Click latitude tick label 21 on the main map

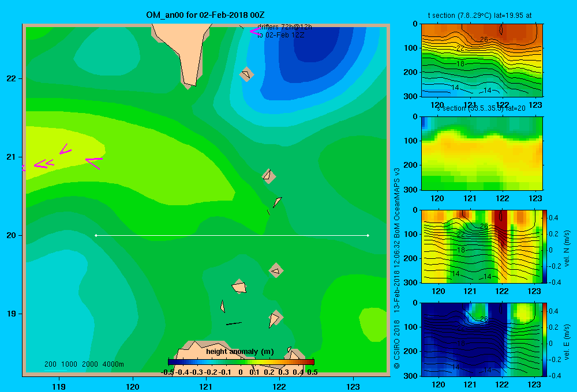point(12,157)
